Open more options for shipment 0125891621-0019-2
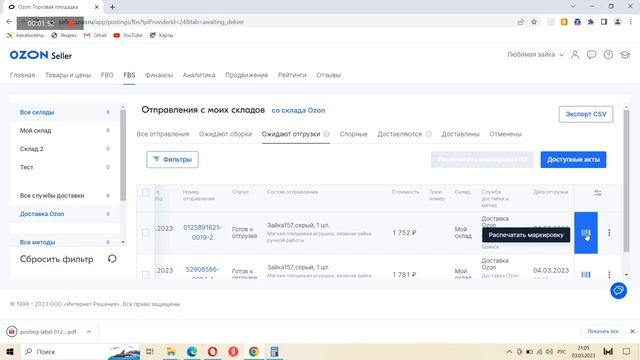The width and height of the screenshot is (640, 360). (609, 233)
